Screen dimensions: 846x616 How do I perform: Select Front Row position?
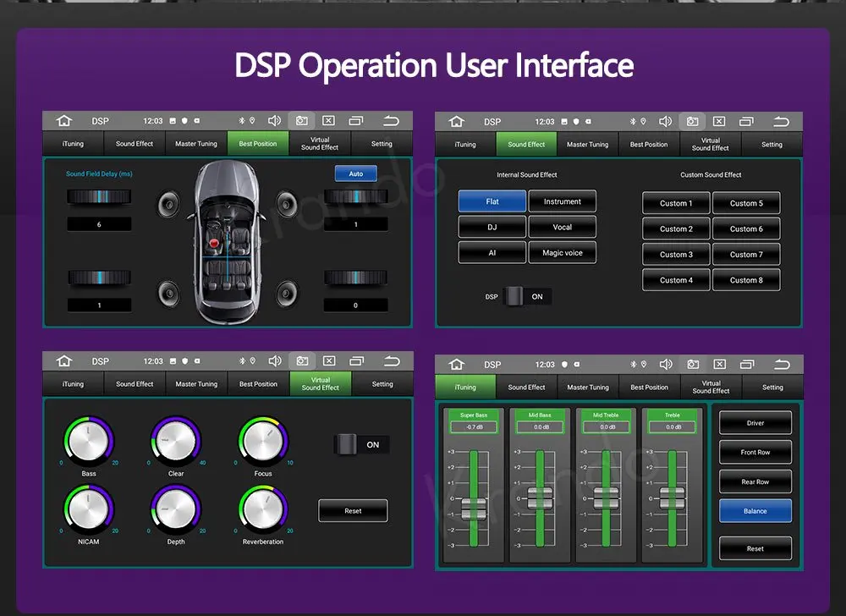coord(755,452)
